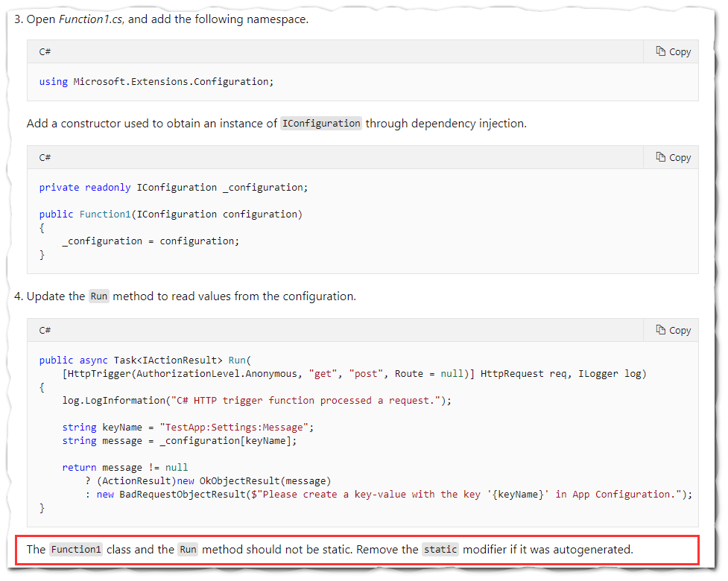The image size is (728, 581).
Task: Click the inline static code term in the note
Action: click(x=440, y=550)
